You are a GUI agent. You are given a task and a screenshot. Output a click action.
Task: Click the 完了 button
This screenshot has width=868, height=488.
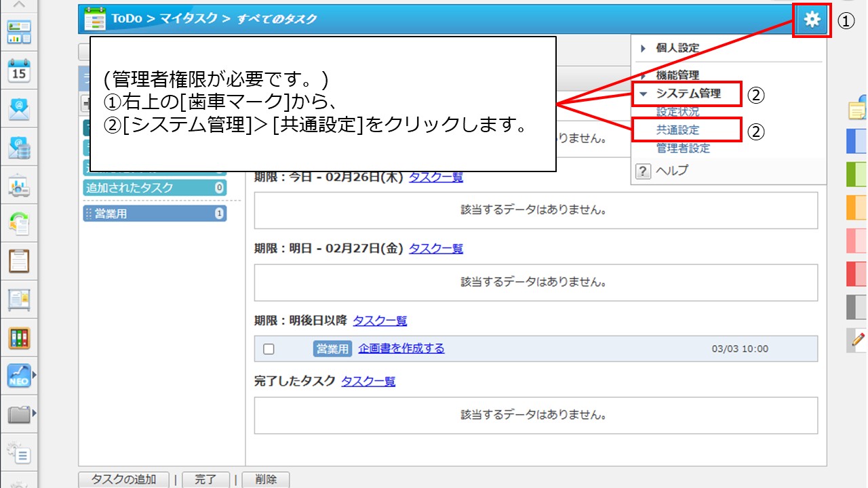tap(205, 480)
